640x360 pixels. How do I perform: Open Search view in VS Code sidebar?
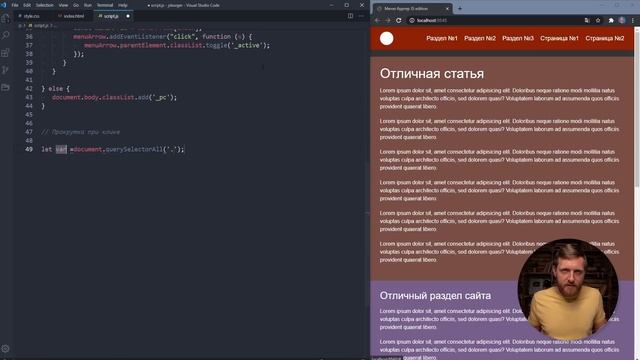click(5, 36)
